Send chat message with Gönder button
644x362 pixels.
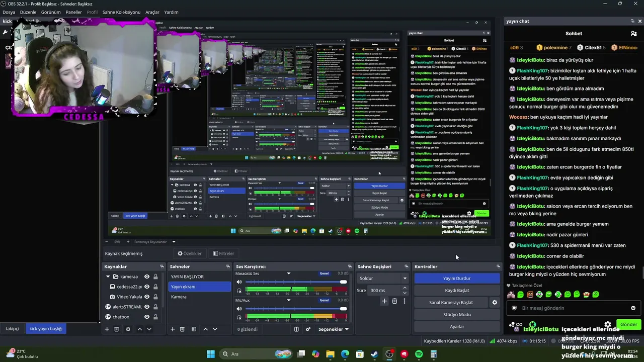[x=628, y=324]
